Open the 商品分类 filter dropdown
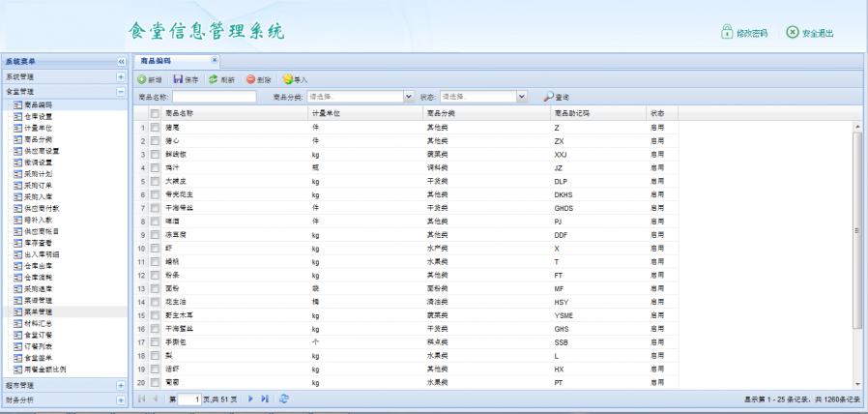Image resolution: width=868 pixels, height=414 pixels. pos(409,97)
